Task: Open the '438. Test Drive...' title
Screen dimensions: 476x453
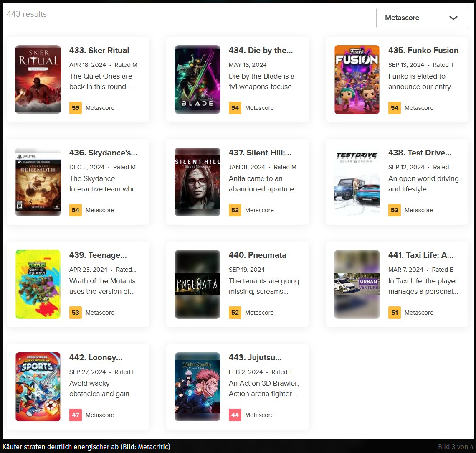Action: pos(420,153)
